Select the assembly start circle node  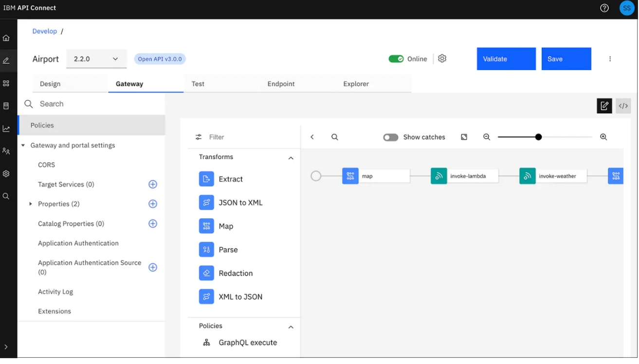[x=316, y=176]
